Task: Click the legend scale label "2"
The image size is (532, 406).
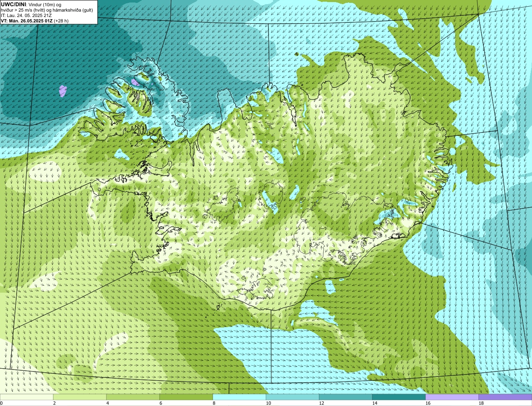Action: tap(54, 403)
